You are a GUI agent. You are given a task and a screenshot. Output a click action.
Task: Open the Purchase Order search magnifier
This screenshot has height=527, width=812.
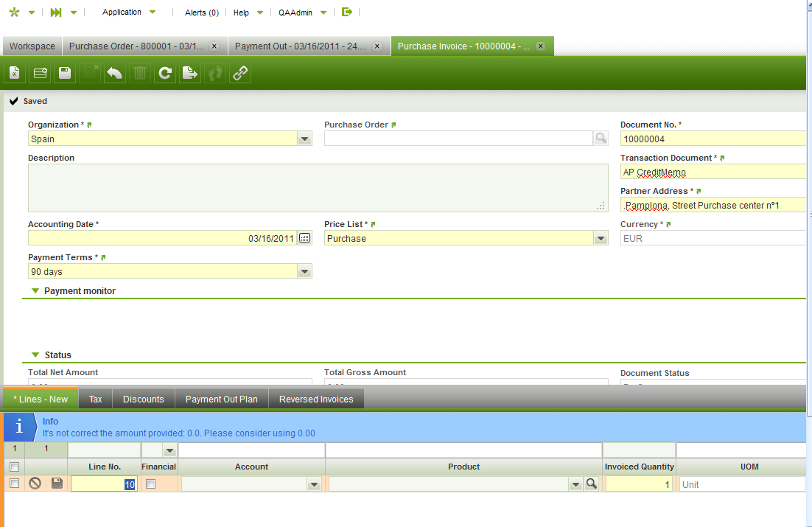click(601, 139)
